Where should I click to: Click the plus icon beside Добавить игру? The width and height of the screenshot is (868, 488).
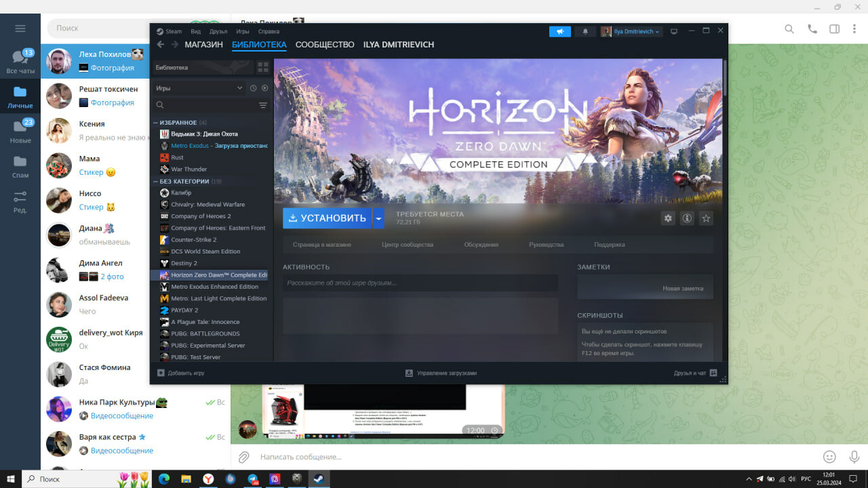[x=161, y=373]
